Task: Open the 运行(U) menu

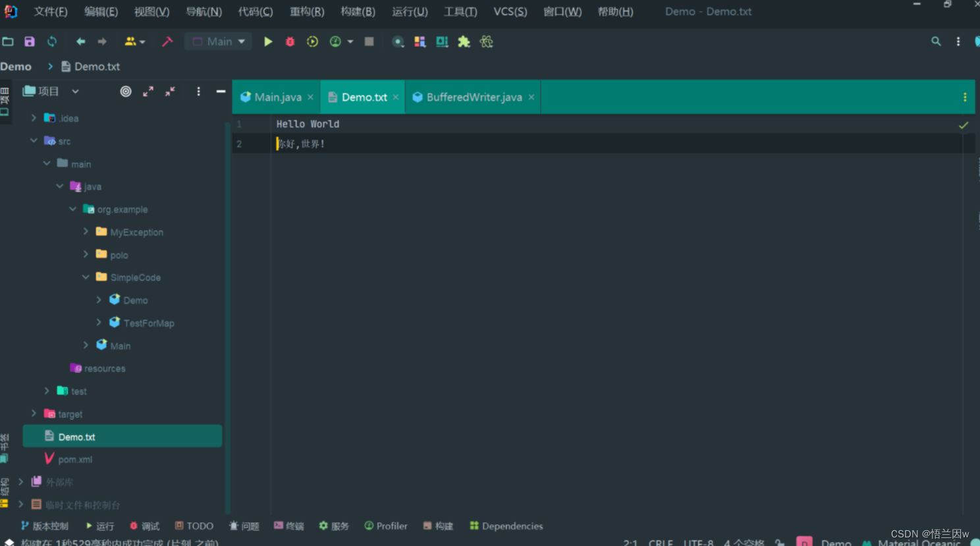Action: [x=410, y=12]
